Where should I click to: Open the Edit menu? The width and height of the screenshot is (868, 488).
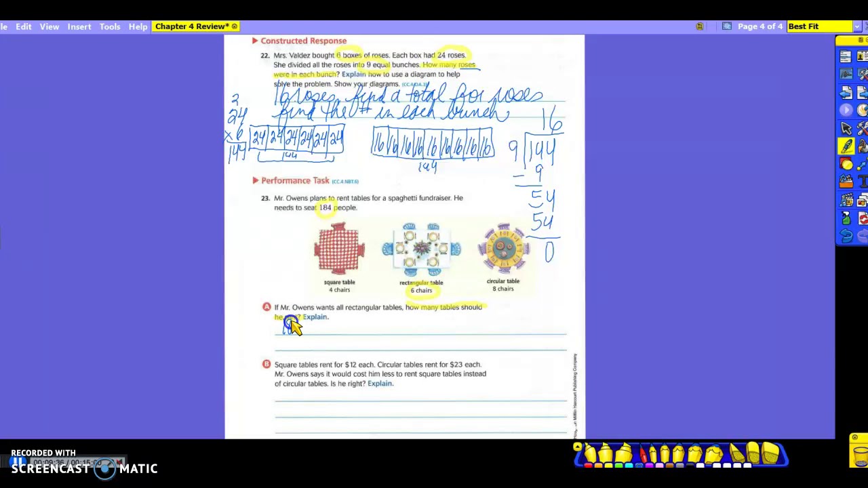point(24,26)
